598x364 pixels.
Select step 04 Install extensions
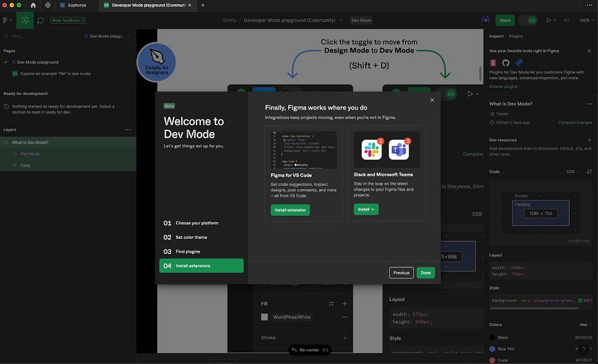pos(202,265)
